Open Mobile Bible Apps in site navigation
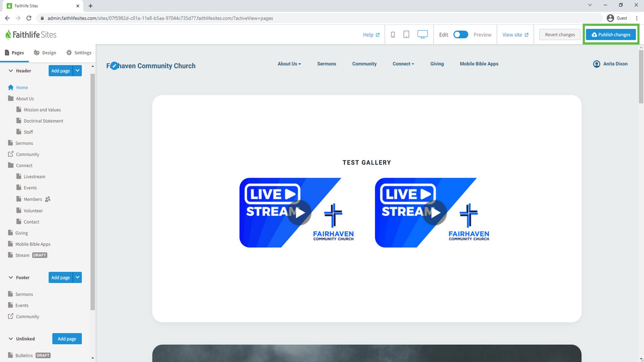Viewport: 644px width, 362px height. 479,64
